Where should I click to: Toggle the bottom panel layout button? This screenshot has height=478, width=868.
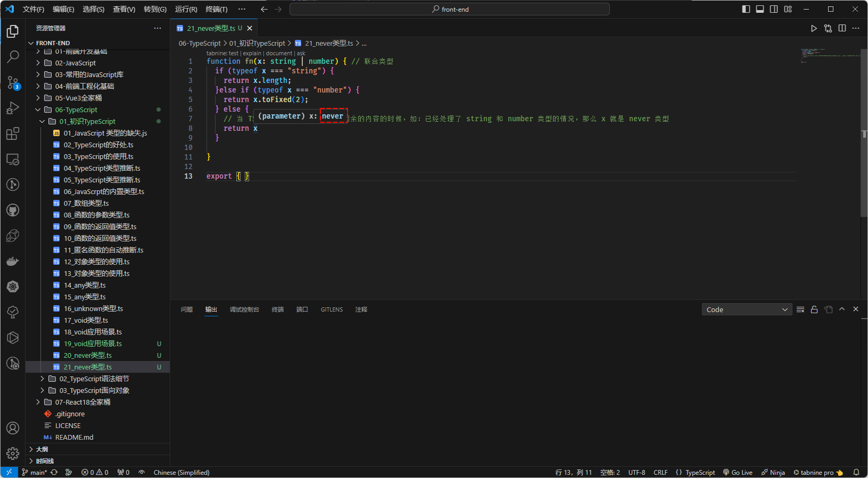pyautogui.click(x=760, y=9)
